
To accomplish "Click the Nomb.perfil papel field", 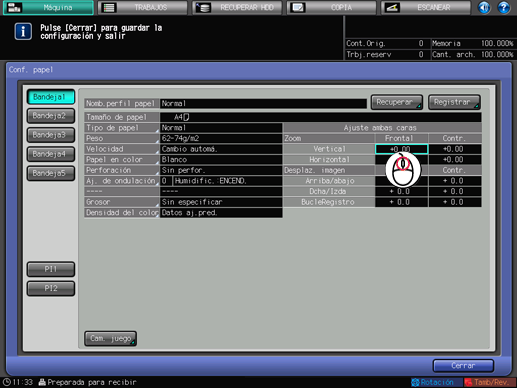I will (x=263, y=104).
